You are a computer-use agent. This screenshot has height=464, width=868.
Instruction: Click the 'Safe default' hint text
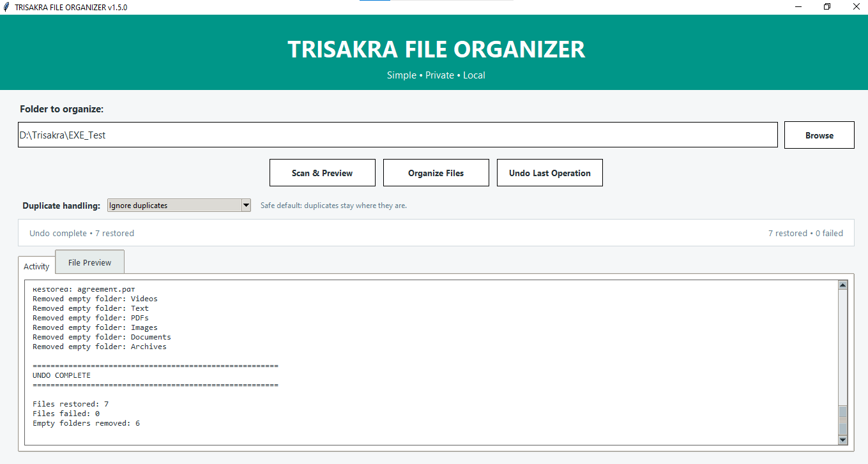[333, 206]
